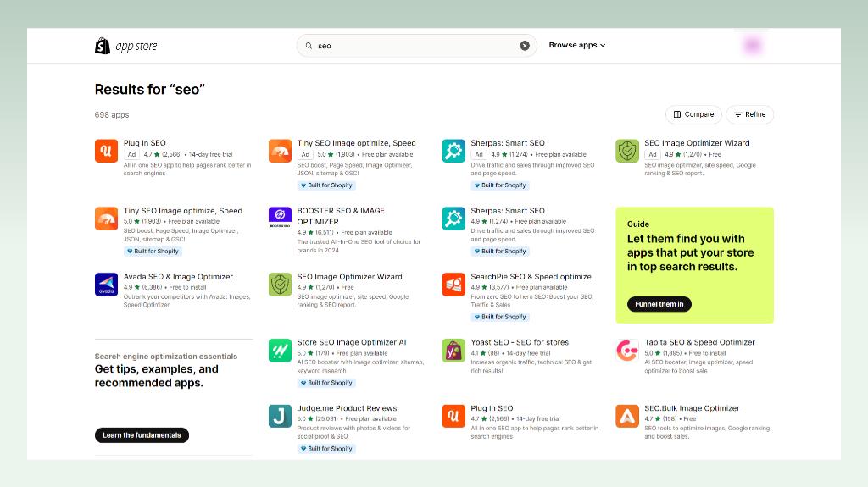The width and height of the screenshot is (868, 487).
Task: Expand the Browse apps dropdown
Action: 576,46
